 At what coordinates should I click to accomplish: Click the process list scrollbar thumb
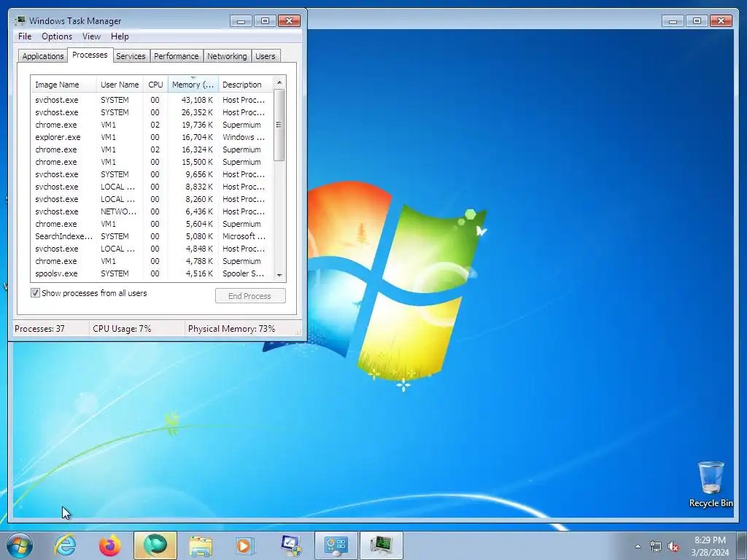[x=279, y=125]
